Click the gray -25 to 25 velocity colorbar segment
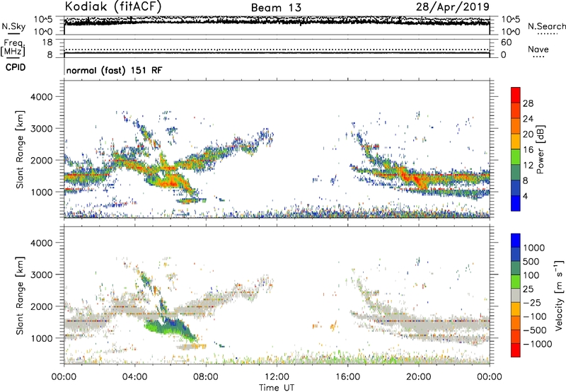The width and height of the screenshot is (566, 392). pos(516,296)
